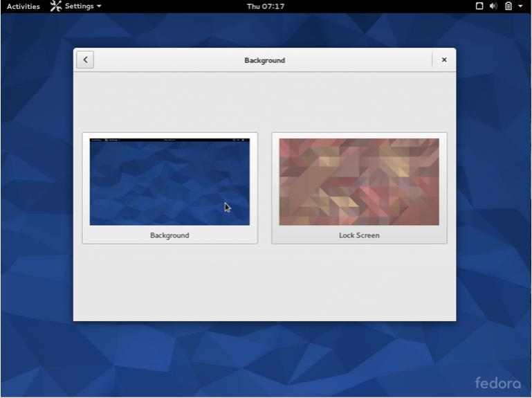The width and height of the screenshot is (532, 398).
Task: Click the Lock Screen label text
Action: [x=359, y=235]
